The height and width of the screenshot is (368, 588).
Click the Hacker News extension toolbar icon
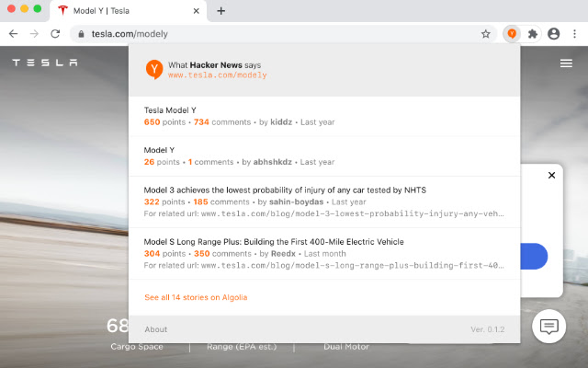512,34
